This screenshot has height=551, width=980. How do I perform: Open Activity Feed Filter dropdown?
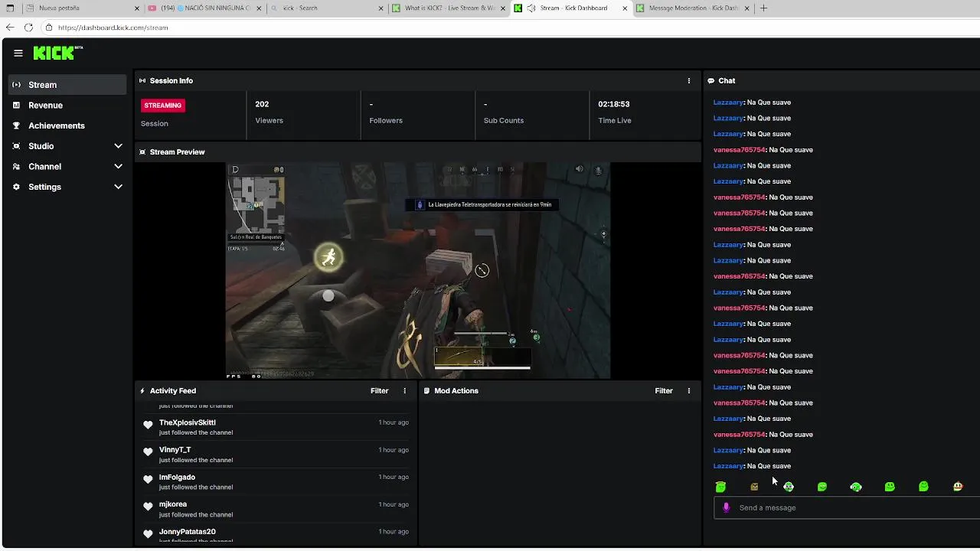380,391
